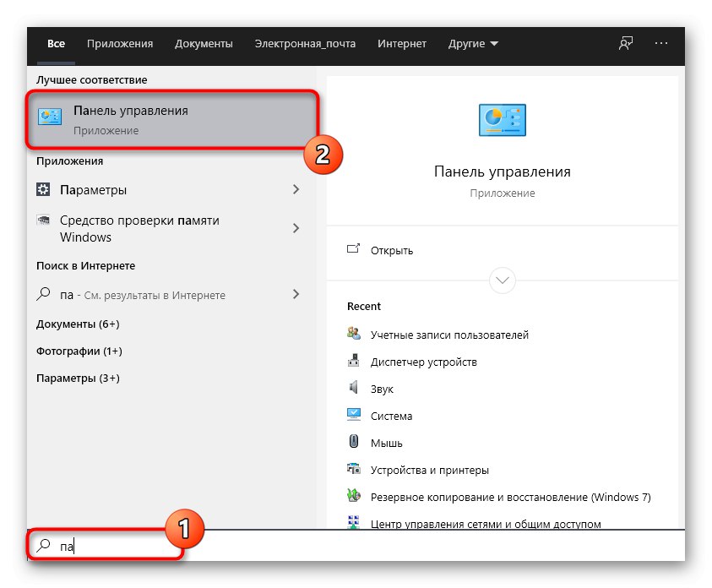Open User Accounts recent item icon
The height and width of the screenshot is (588, 712).
point(354,334)
